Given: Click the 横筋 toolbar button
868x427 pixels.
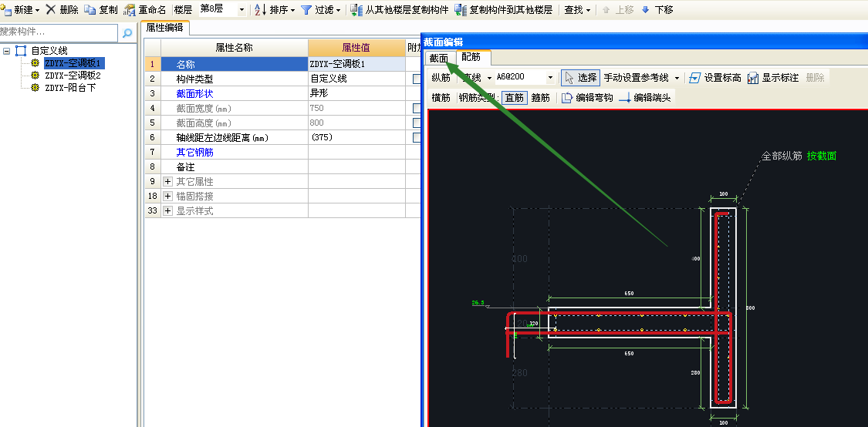Looking at the screenshot, I should [x=441, y=98].
